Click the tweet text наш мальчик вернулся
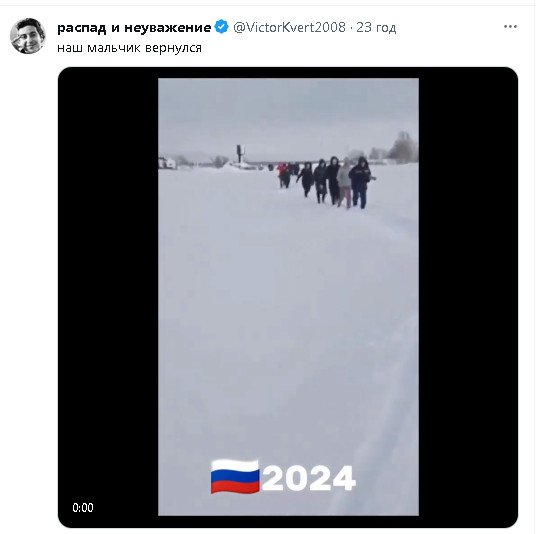Screen dimensions: 548x534 tap(129, 48)
